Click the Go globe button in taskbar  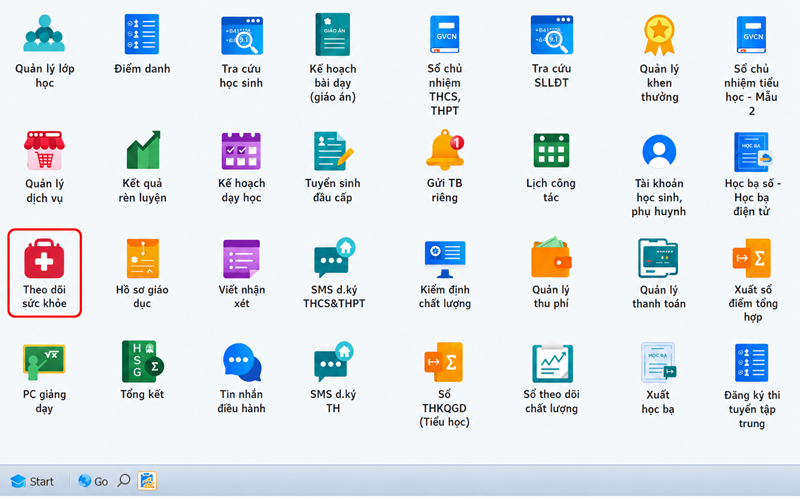92,481
